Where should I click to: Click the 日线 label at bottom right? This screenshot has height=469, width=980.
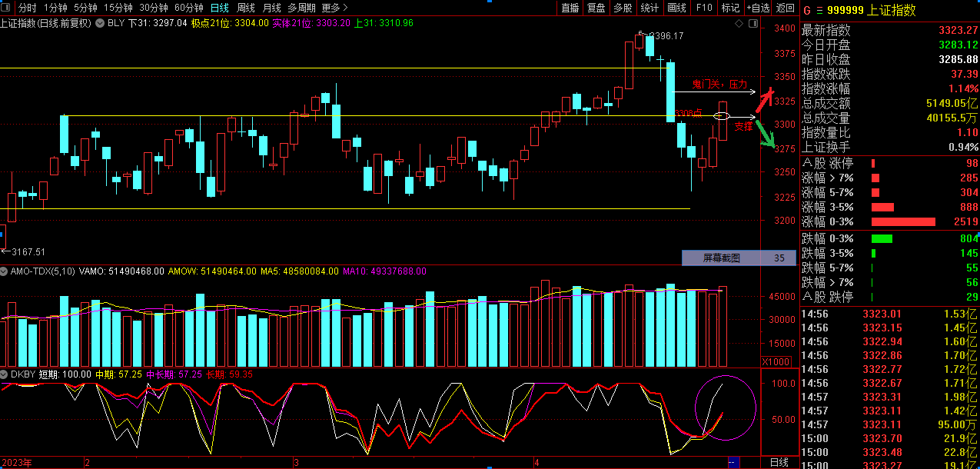coord(779,462)
